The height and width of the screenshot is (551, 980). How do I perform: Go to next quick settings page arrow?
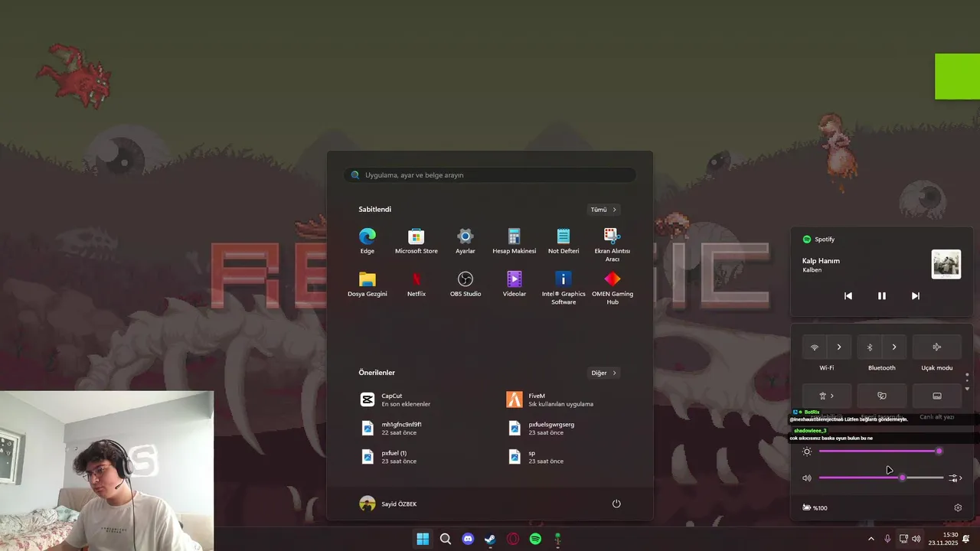[967, 389]
